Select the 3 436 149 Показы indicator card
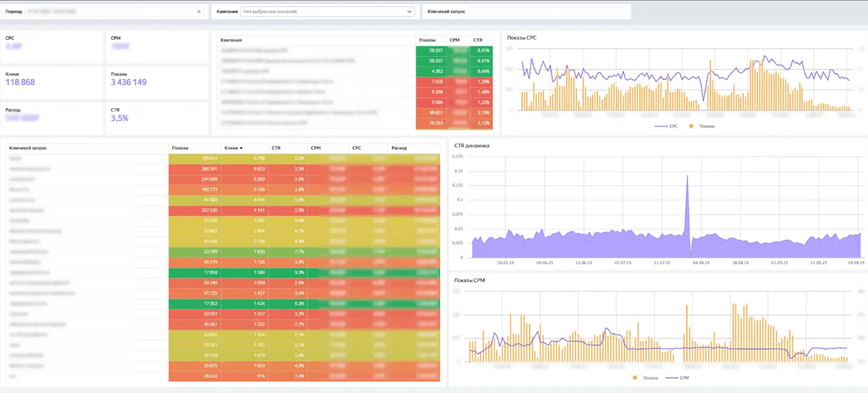Viewport: 868px width, 393px height. click(129, 82)
